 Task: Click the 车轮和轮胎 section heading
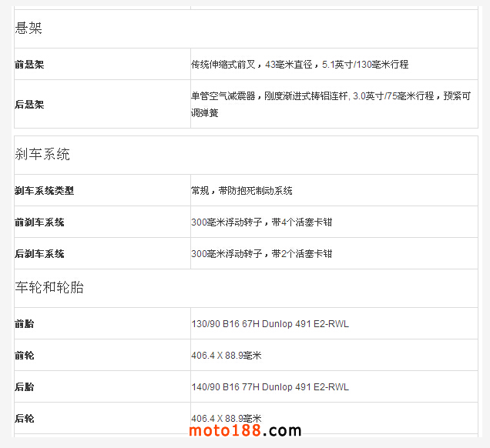pos(49,288)
